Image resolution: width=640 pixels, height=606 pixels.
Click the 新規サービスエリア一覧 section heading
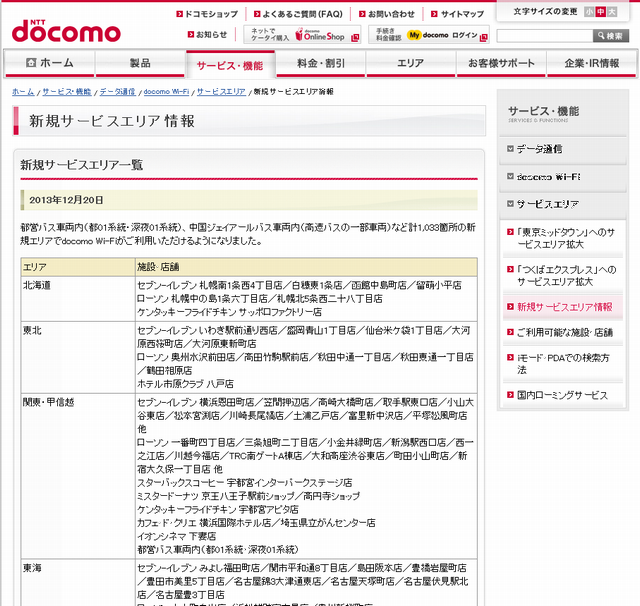82,165
